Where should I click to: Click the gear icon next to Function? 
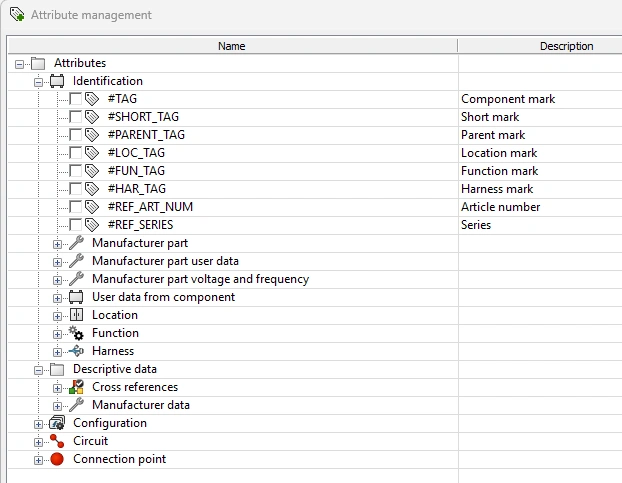76,333
